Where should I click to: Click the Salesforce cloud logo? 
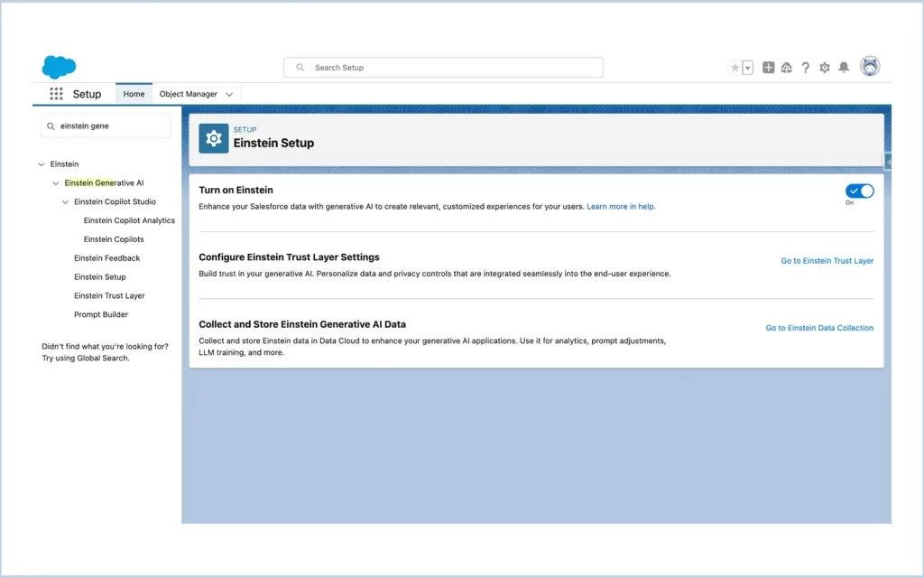tap(59, 67)
